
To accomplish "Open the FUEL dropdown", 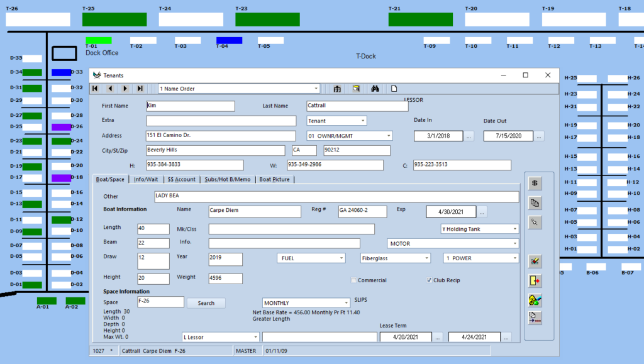I will coord(343,258).
